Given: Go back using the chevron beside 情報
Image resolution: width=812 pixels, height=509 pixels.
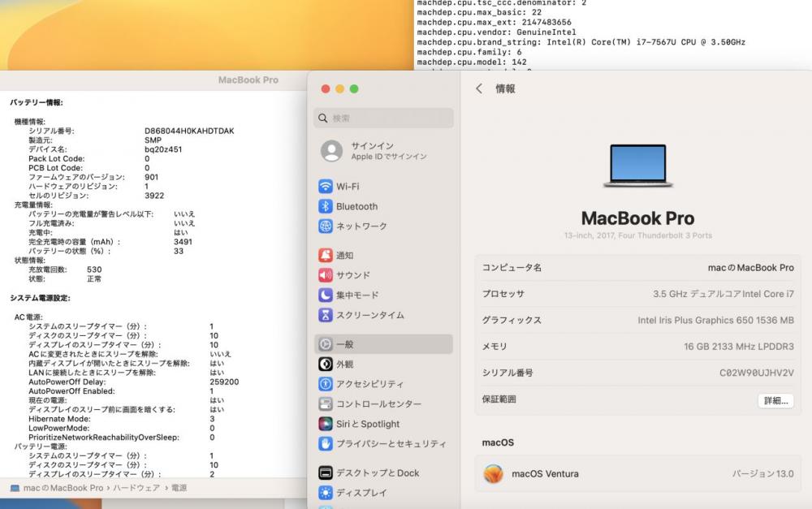Looking at the screenshot, I should pos(479,88).
